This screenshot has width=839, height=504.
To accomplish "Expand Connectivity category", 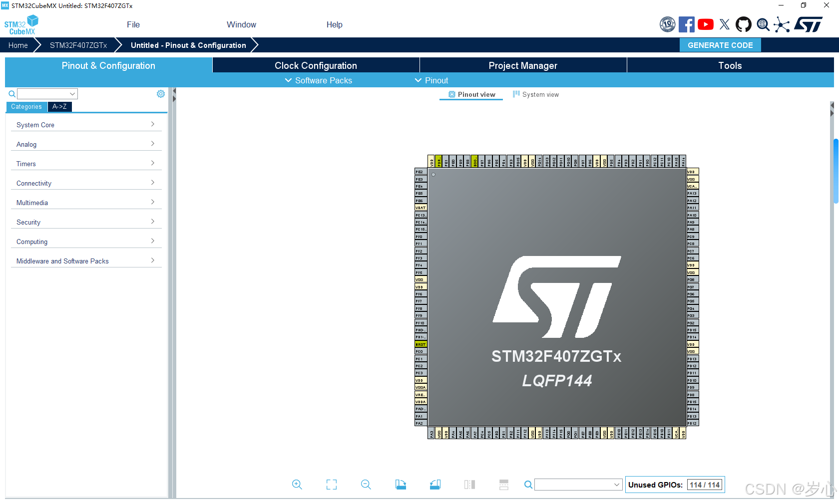I will pos(86,183).
